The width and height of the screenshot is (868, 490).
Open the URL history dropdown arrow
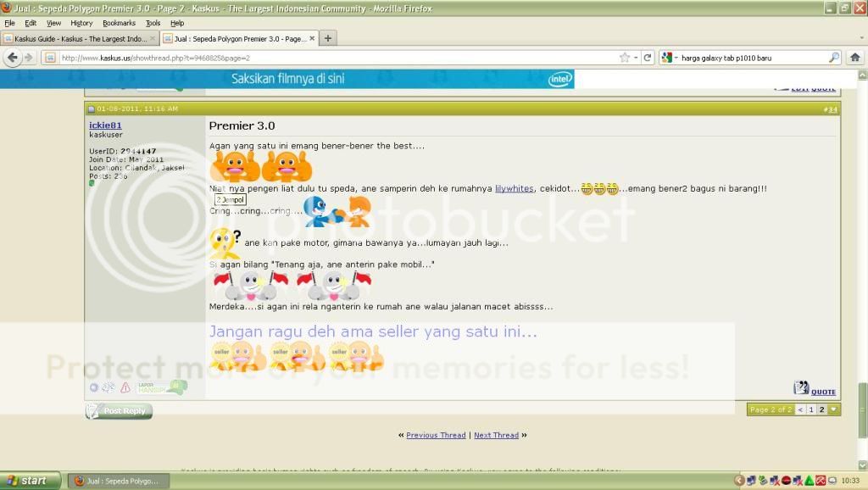click(x=636, y=58)
